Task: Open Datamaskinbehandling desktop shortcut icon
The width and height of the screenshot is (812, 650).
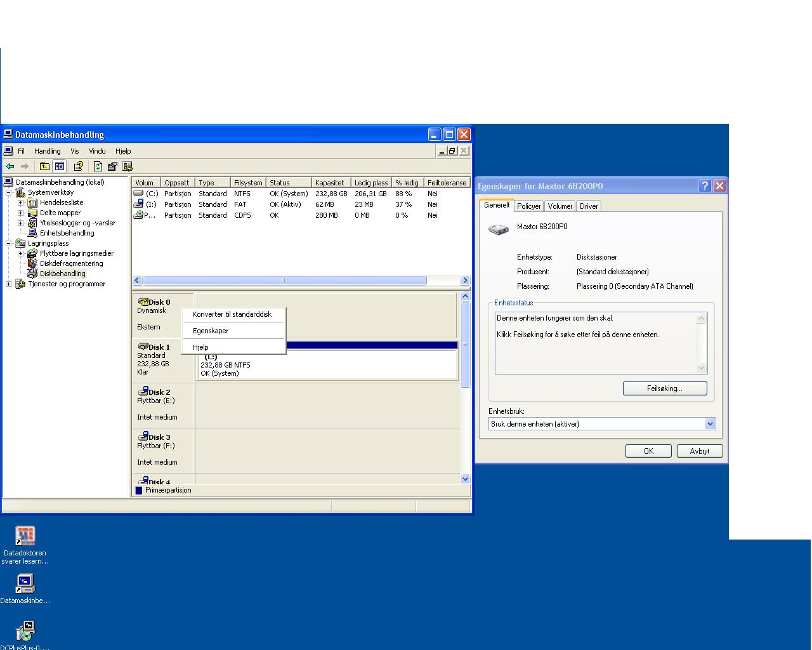Action: tap(25, 583)
